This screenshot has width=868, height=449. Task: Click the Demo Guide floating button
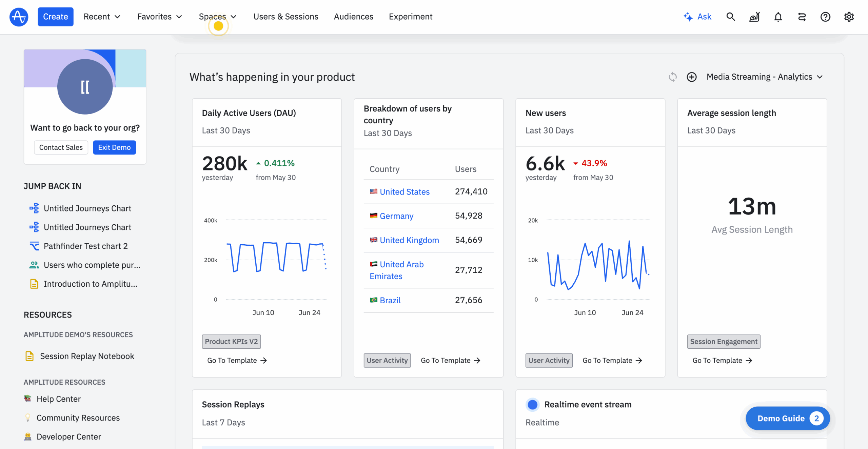coord(787,419)
